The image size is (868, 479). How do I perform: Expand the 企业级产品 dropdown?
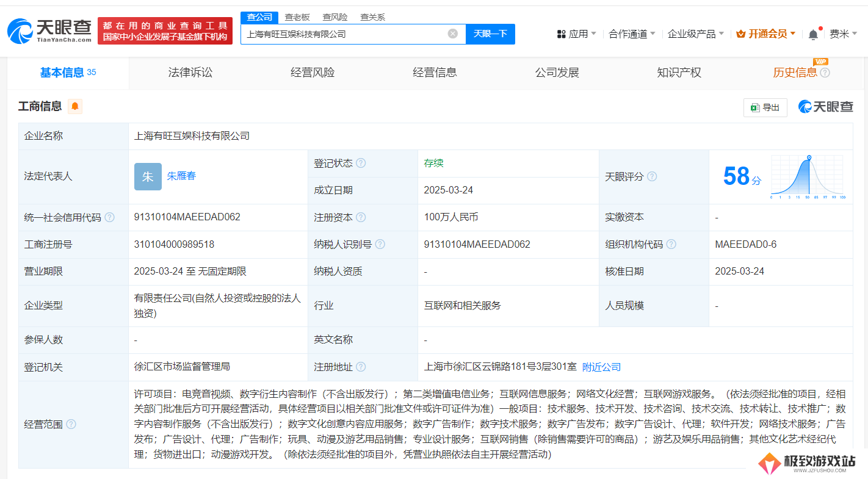point(696,34)
